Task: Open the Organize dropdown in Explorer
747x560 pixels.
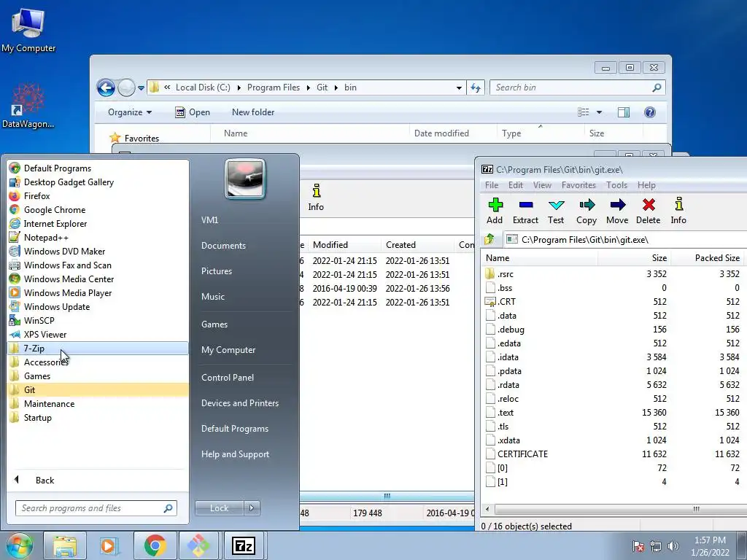Action: click(x=130, y=112)
